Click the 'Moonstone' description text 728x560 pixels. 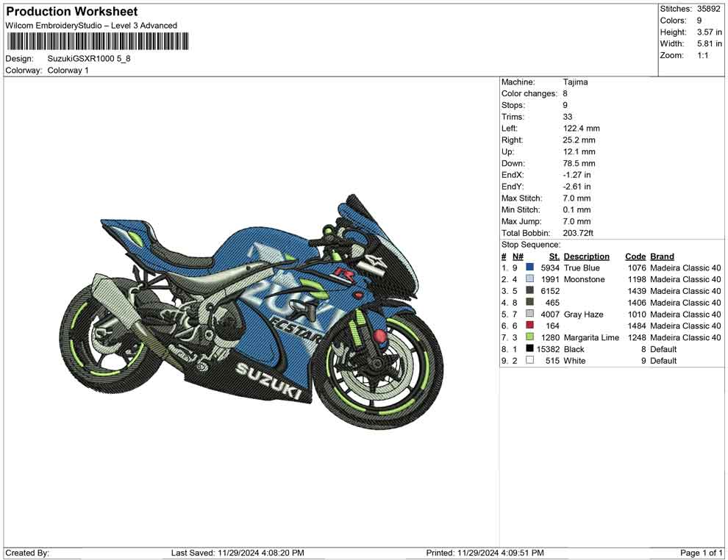coord(584,279)
